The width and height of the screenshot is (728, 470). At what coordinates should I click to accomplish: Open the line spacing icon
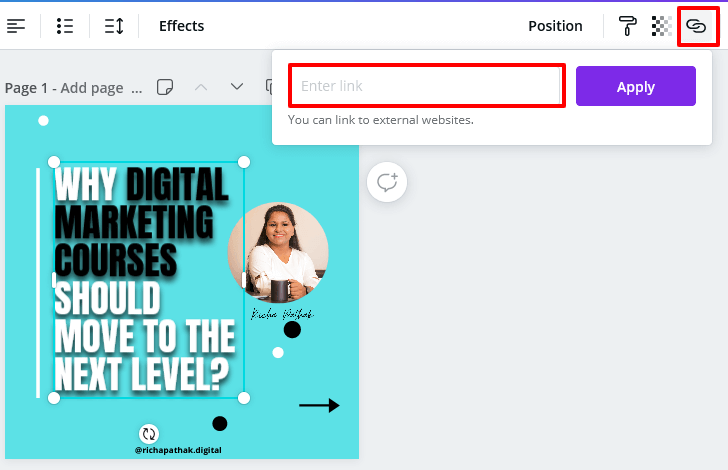click(114, 26)
